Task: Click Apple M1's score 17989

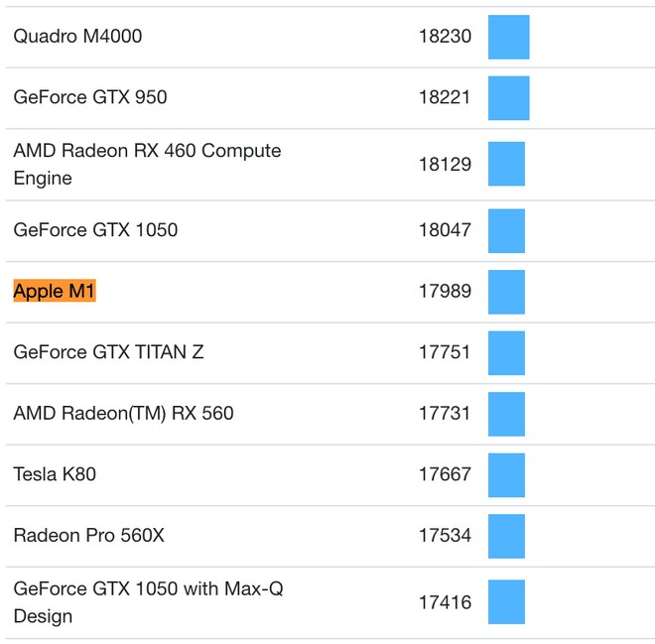Action: 444,292
